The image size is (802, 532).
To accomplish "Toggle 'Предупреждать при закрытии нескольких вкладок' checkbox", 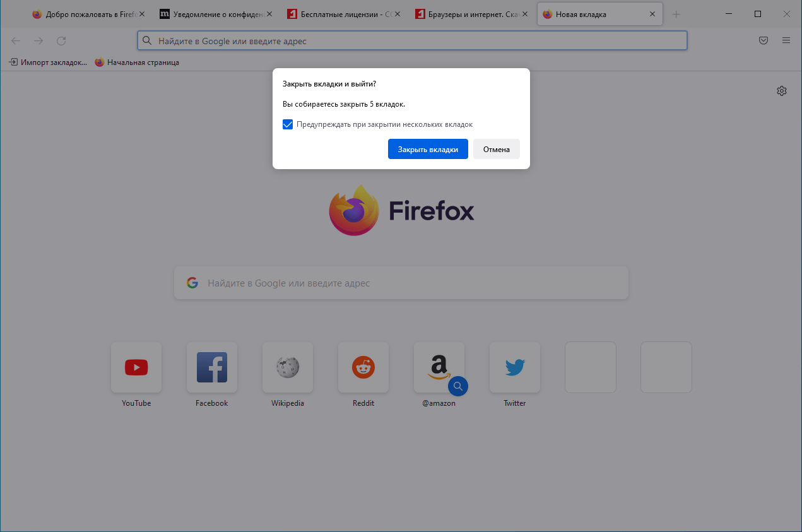I will [288, 124].
